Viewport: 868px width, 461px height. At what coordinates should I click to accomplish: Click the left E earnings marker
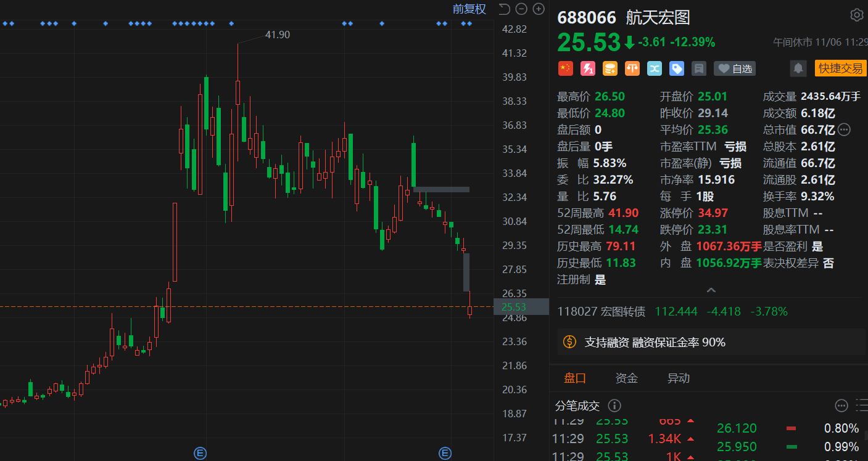tap(200, 454)
